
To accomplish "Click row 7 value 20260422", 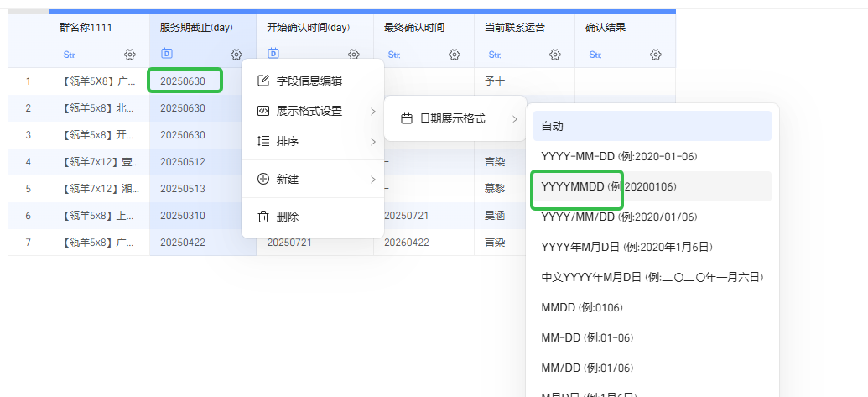I will tap(406, 243).
